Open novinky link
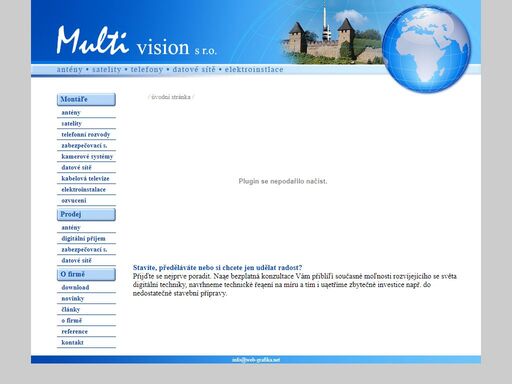The height and width of the screenshot is (384, 512). [73, 299]
